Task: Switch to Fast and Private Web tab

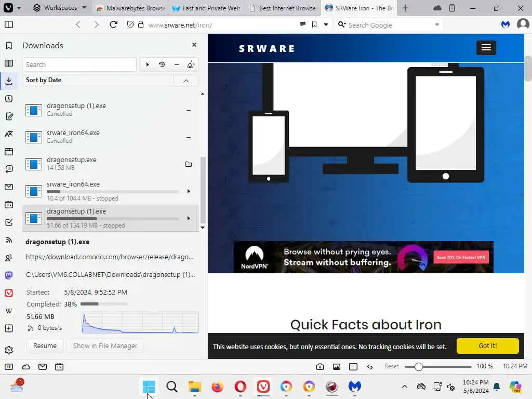Action: (206, 8)
